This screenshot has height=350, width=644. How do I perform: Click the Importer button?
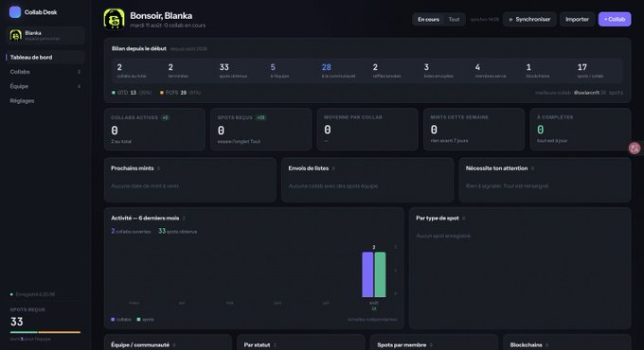click(577, 19)
